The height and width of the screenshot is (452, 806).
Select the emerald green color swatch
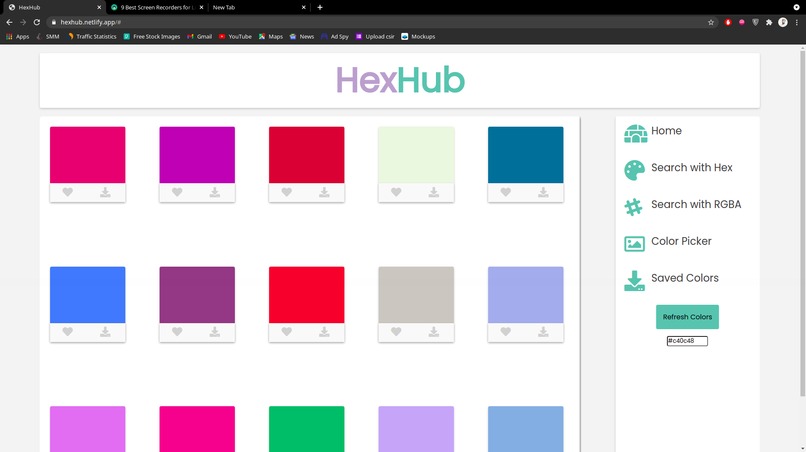click(x=306, y=429)
